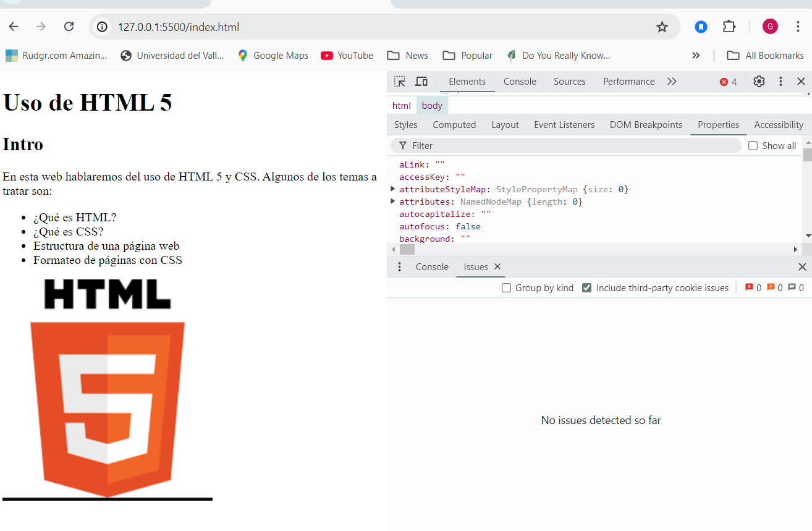Open YouTube bookmark

point(347,56)
